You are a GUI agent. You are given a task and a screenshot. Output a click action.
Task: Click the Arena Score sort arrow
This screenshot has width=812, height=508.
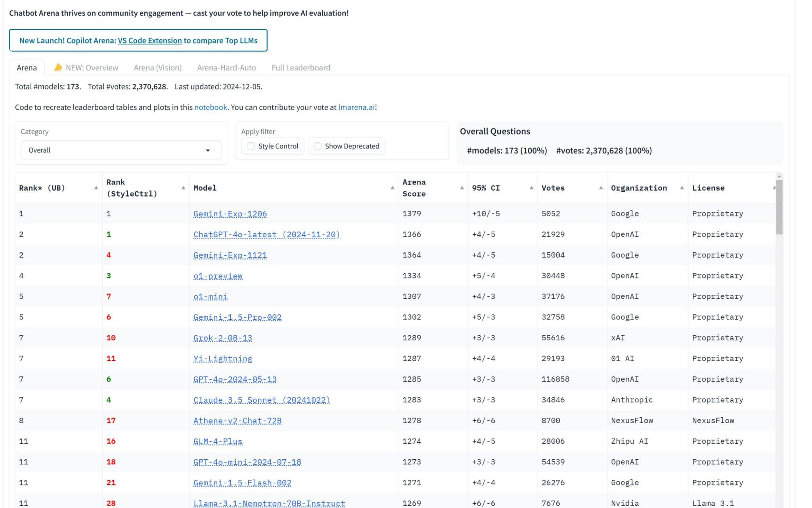point(462,188)
